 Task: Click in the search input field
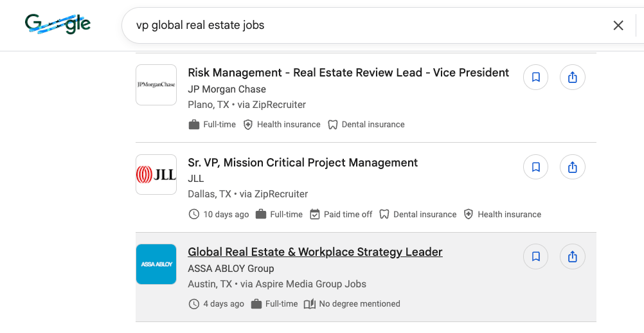[366, 26]
